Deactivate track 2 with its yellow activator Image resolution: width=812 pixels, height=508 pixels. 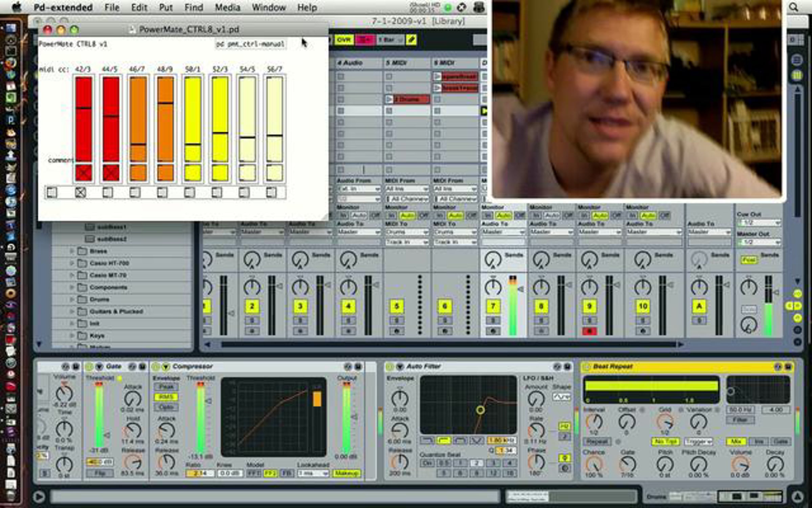[x=252, y=306]
